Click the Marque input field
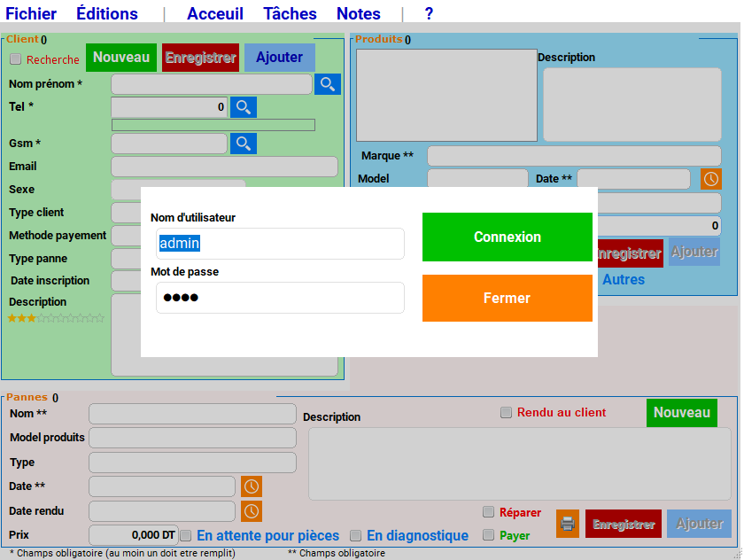744x560 pixels. (x=574, y=156)
